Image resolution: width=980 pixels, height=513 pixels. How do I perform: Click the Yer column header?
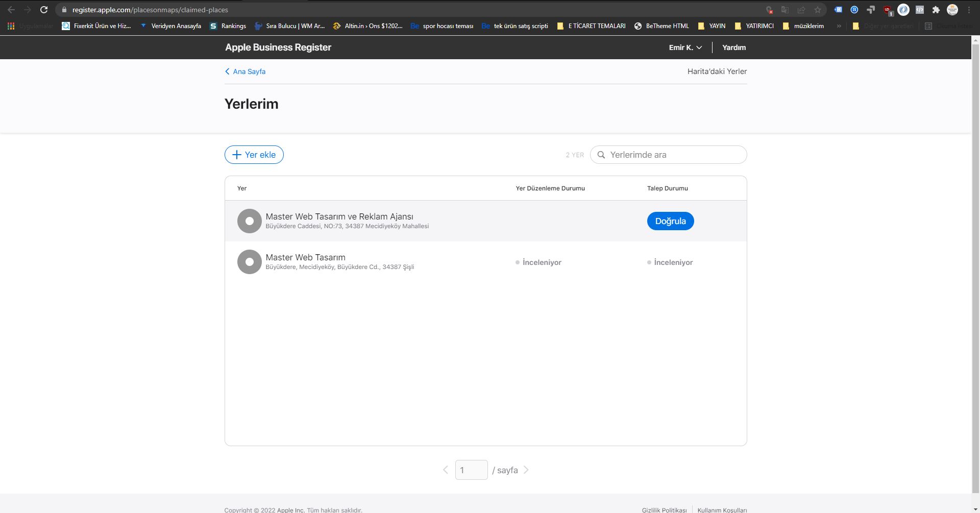click(242, 188)
